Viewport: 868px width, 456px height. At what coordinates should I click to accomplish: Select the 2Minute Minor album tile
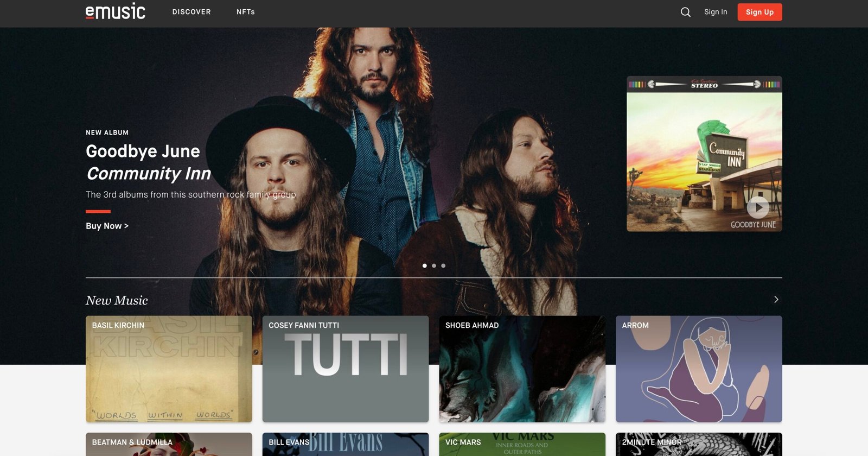click(x=699, y=444)
